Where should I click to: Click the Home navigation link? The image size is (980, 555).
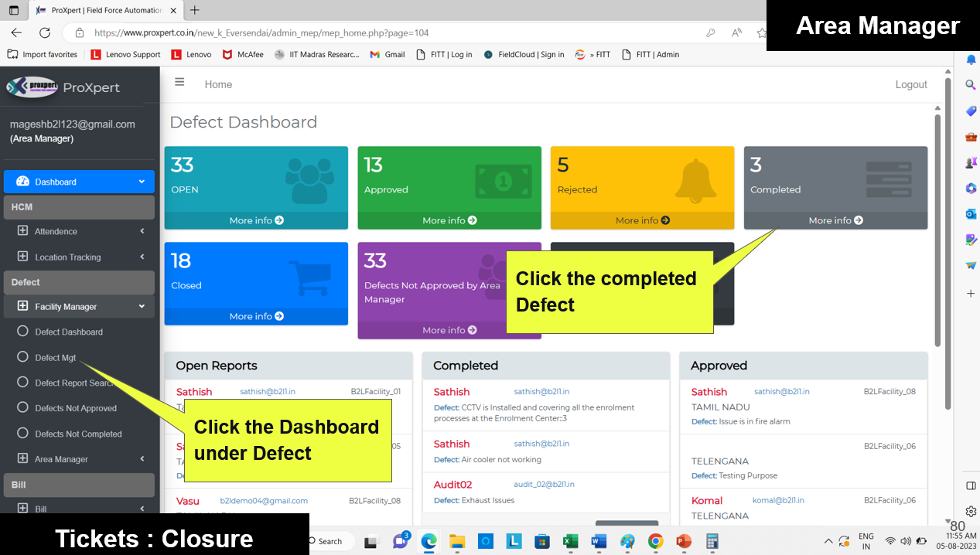pyautogui.click(x=218, y=85)
